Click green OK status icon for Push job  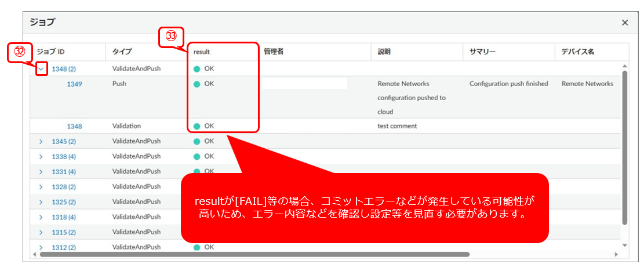coord(197,84)
